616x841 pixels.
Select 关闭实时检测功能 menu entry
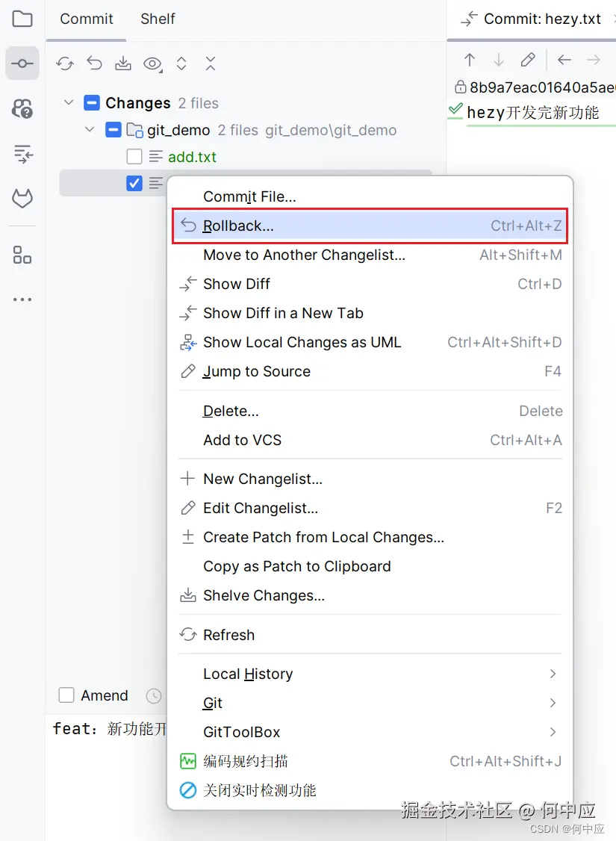(370, 790)
